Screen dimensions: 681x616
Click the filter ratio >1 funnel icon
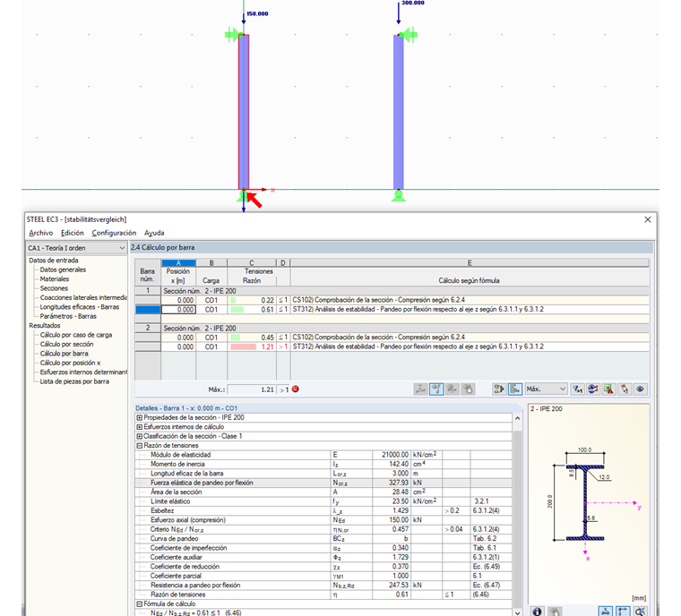577,389
